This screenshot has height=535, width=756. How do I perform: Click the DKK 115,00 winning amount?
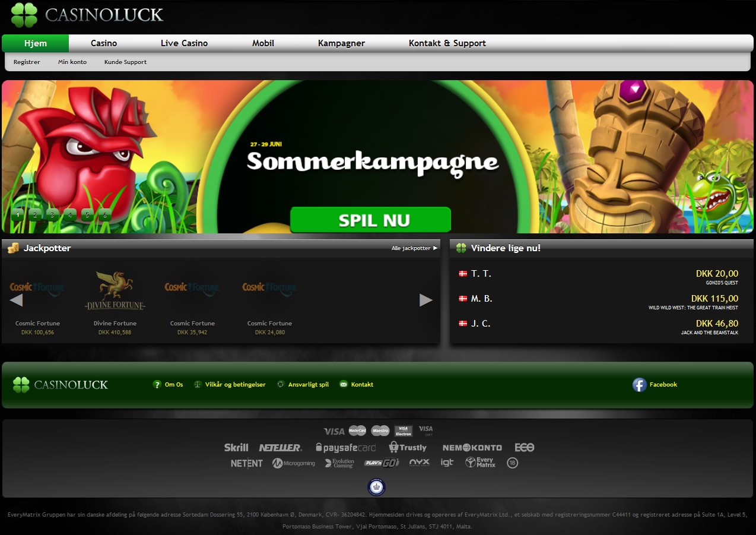(x=715, y=299)
